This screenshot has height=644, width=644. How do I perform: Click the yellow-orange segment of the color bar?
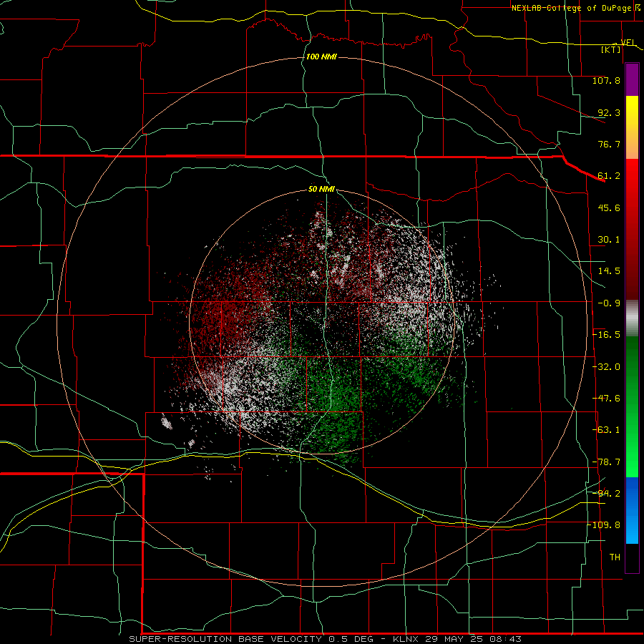pyautogui.click(x=632, y=128)
